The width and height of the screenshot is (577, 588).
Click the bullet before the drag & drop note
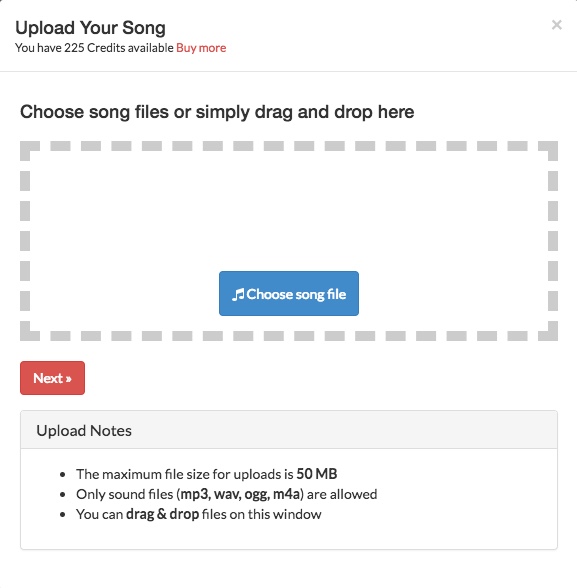click(x=63, y=514)
